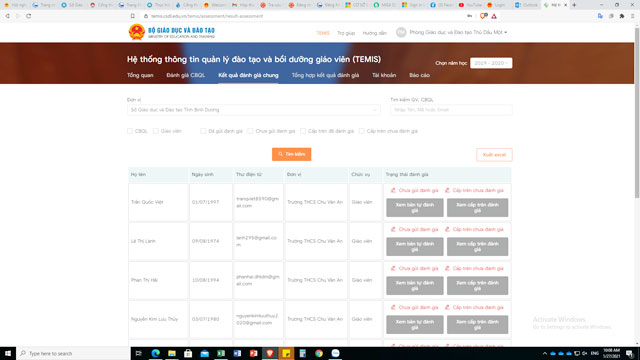Viewport: 640px width, 360px height.
Task: Click the Ministry of Education emblem logo
Action: pos(137,32)
